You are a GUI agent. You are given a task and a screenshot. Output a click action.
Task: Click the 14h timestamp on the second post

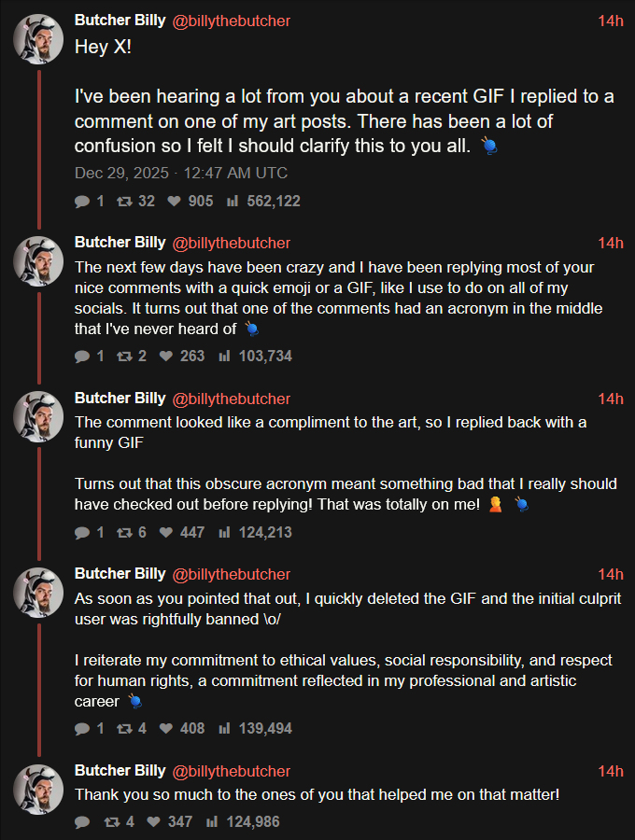(611, 244)
